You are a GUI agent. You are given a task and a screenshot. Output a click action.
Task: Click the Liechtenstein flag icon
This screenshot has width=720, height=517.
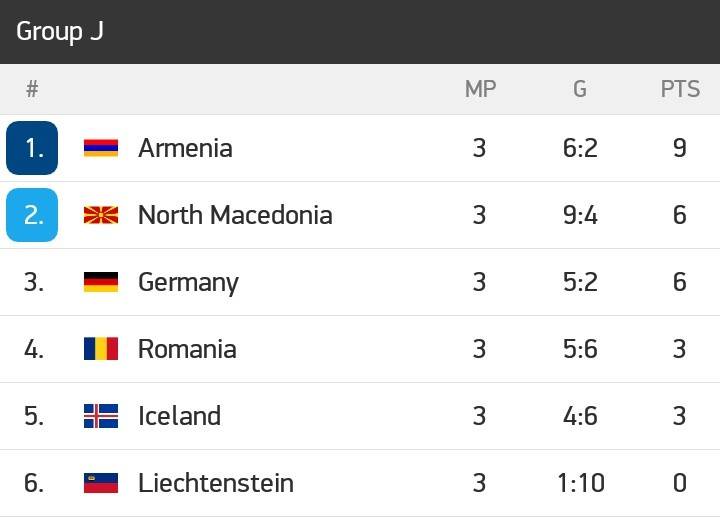click(x=101, y=483)
